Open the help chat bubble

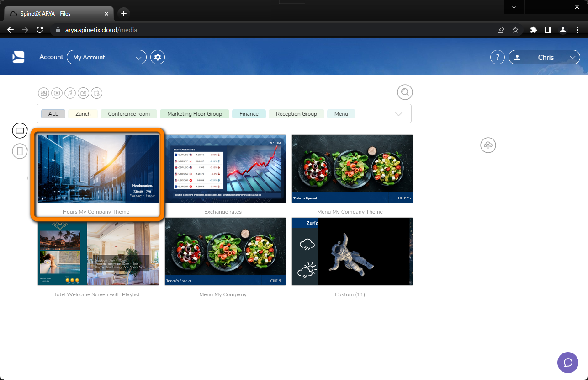pyautogui.click(x=567, y=363)
